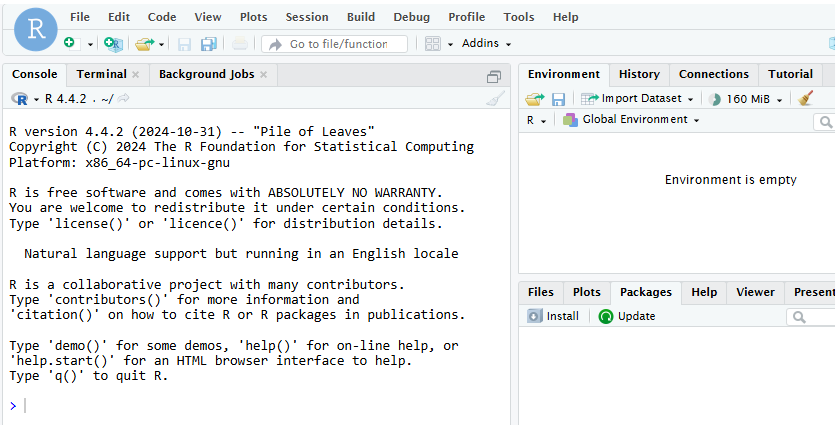Click the Workspace Panes grid icon

pyautogui.click(x=432, y=44)
